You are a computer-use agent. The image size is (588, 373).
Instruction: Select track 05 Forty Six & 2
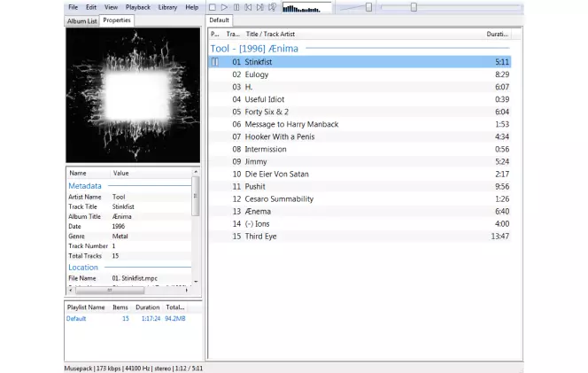tap(360, 112)
